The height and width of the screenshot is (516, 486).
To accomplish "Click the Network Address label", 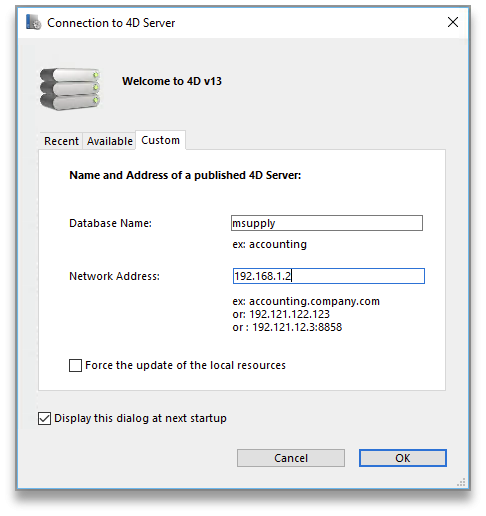I will pyautogui.click(x=114, y=276).
